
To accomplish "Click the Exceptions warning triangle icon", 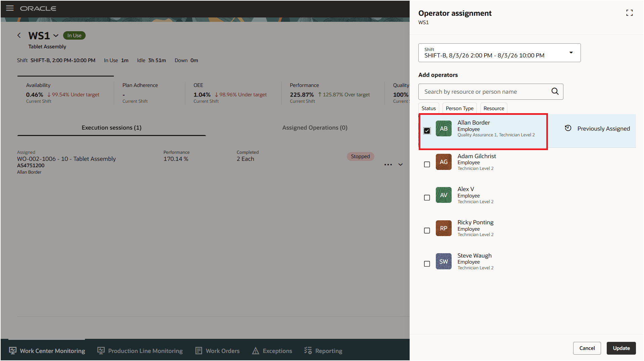I will pyautogui.click(x=256, y=351).
